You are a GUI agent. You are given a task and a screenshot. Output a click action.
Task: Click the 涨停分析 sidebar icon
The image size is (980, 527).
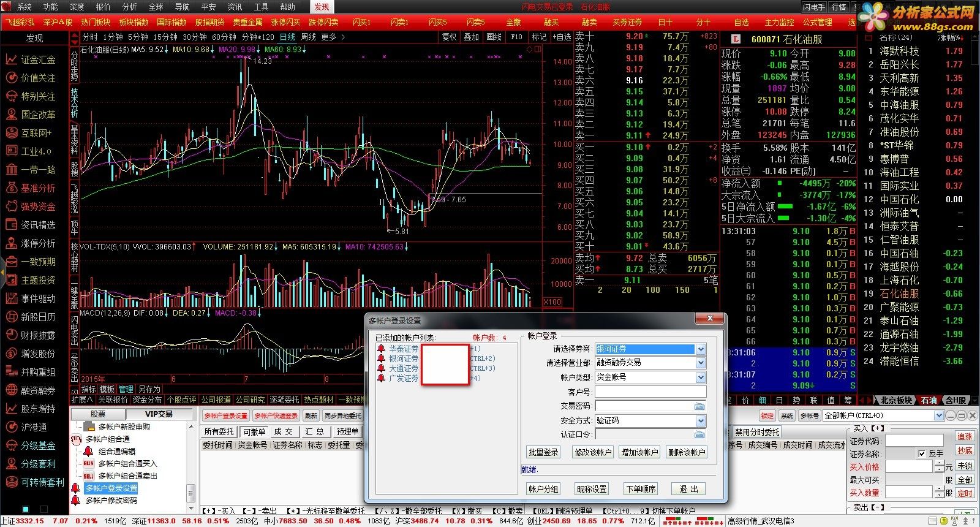click(11, 243)
